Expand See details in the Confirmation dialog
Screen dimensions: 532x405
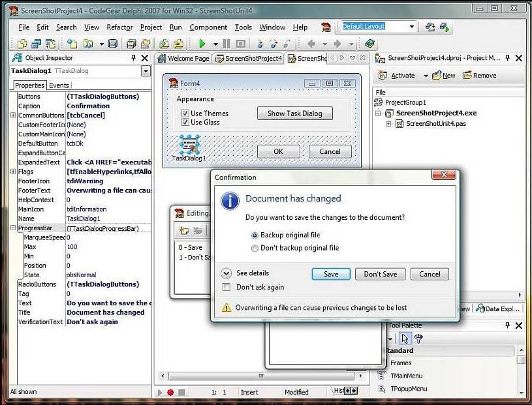click(226, 273)
